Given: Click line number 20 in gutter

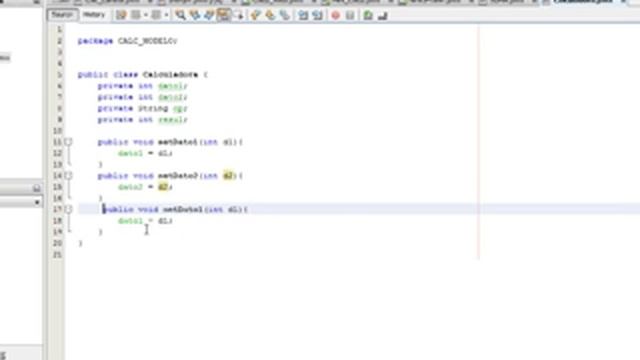Looking at the screenshot, I should (x=57, y=243).
